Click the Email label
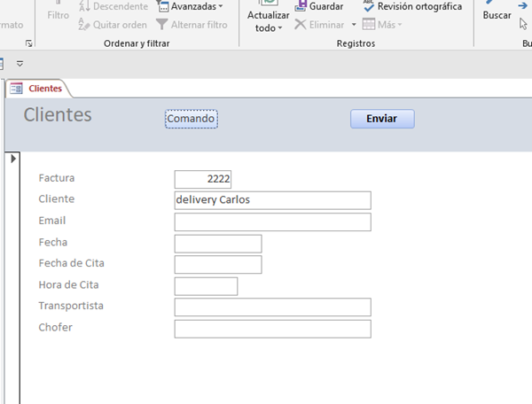 pyautogui.click(x=52, y=221)
